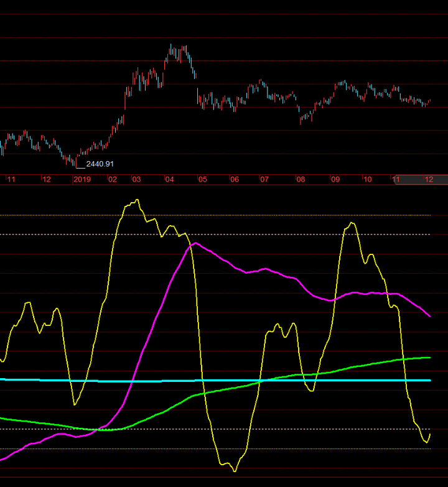Click the 04 month label on time axis
The height and width of the screenshot is (487, 448).
(169, 180)
